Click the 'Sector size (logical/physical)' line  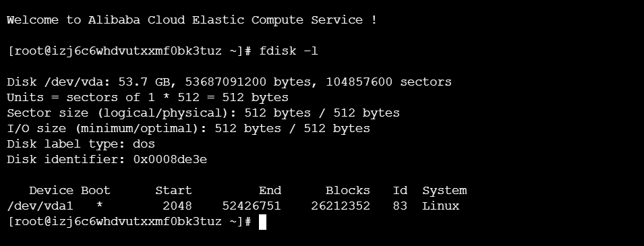[203, 113]
